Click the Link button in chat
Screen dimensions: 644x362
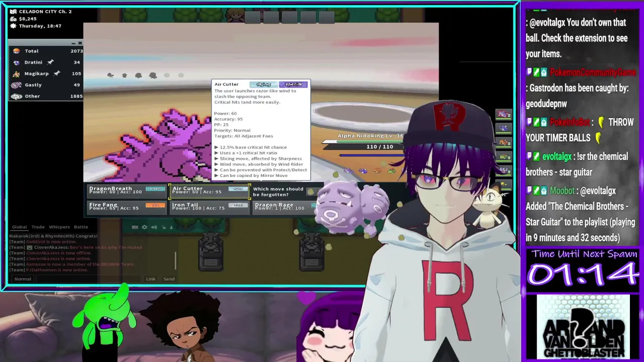pyautogui.click(x=150, y=279)
